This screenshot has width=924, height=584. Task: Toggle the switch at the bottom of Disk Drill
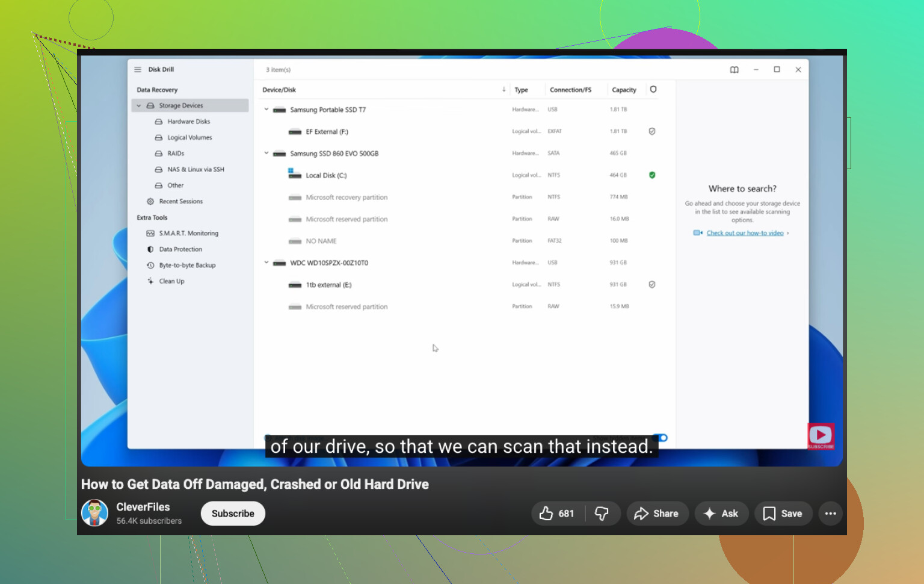coord(661,438)
